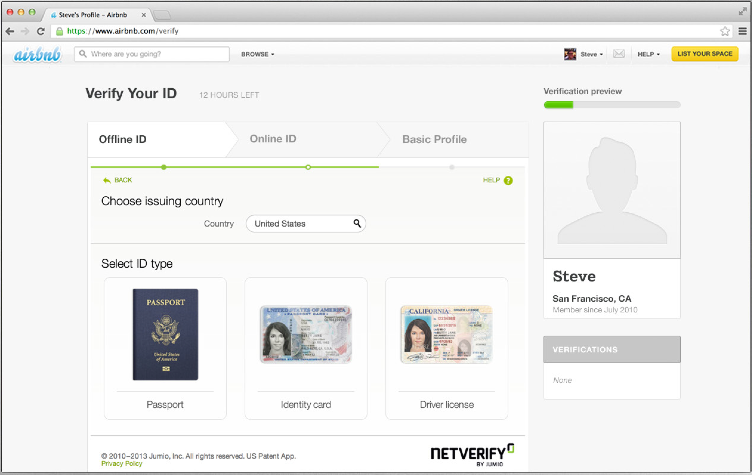Click the browser forward arrow
The image size is (752, 475).
click(25, 31)
